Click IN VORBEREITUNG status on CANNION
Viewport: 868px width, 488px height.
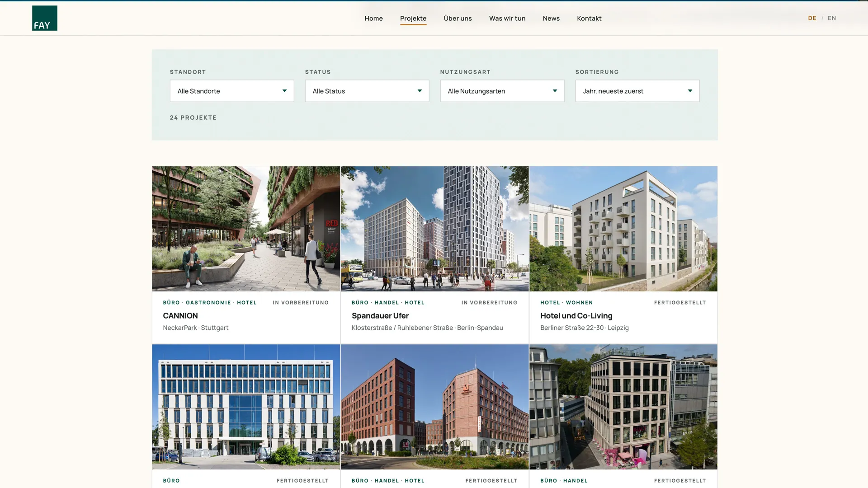[x=301, y=303]
